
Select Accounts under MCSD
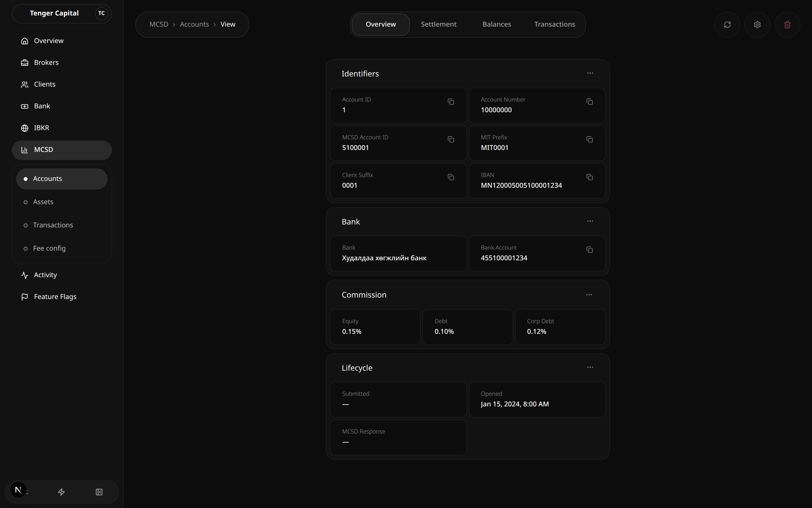click(x=62, y=179)
